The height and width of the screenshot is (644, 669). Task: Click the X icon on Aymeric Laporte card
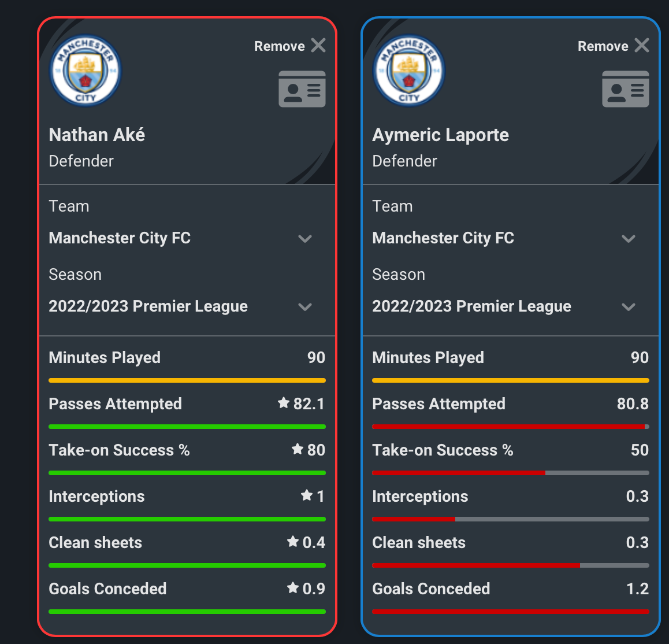pyautogui.click(x=642, y=45)
